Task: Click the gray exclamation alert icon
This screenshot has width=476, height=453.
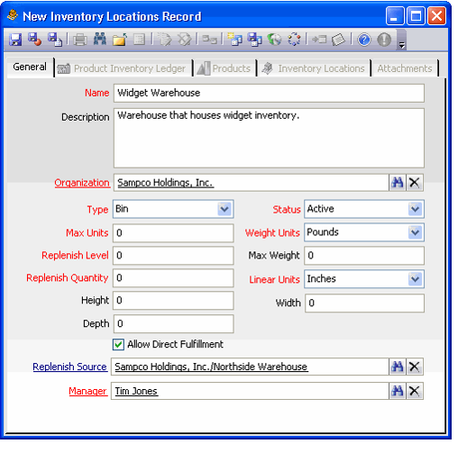Action: 384,40
